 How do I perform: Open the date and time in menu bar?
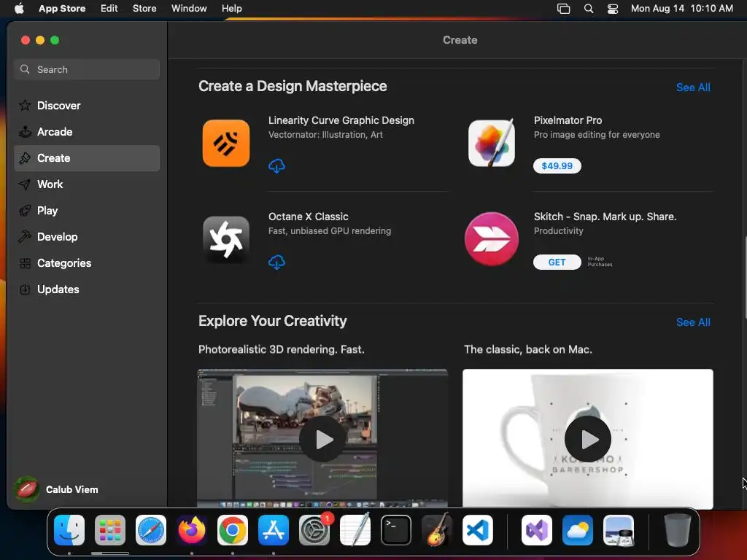pos(682,9)
